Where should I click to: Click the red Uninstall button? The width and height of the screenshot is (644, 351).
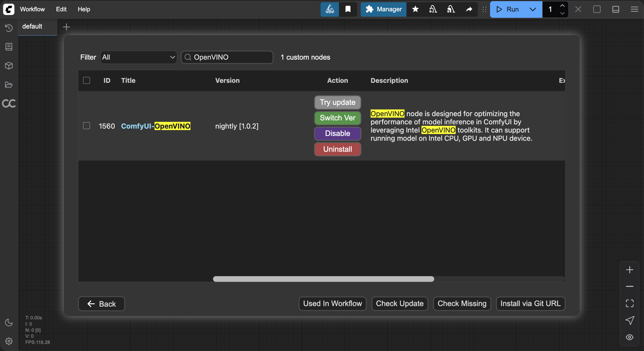tap(338, 149)
